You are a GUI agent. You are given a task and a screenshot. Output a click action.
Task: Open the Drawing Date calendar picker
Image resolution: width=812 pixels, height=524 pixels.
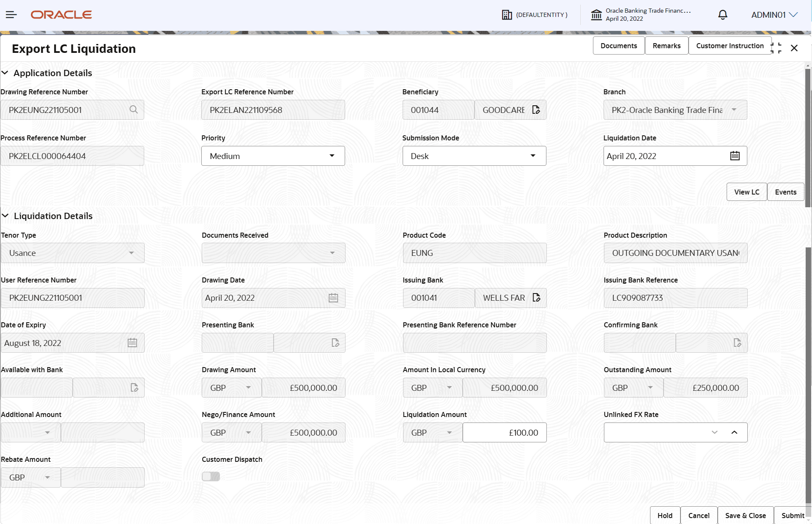tap(334, 298)
